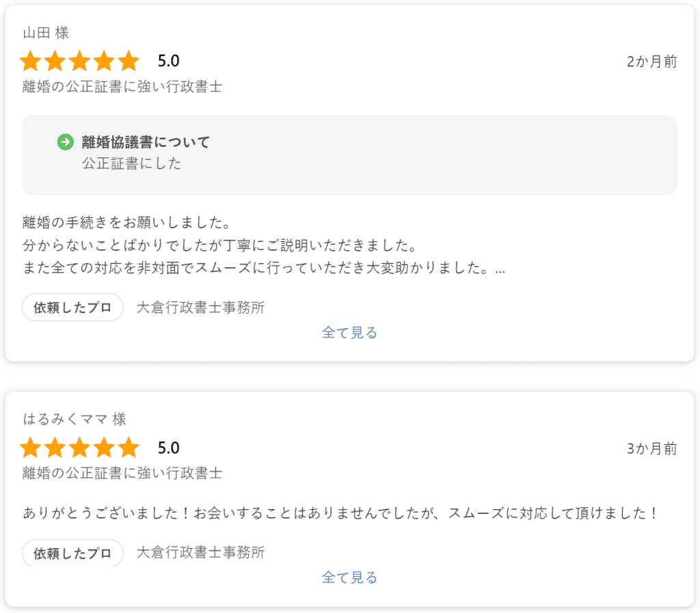The height and width of the screenshot is (613, 700).
Task: Click the green arrow icon beside 離婚協議書について
Action: coord(65,142)
